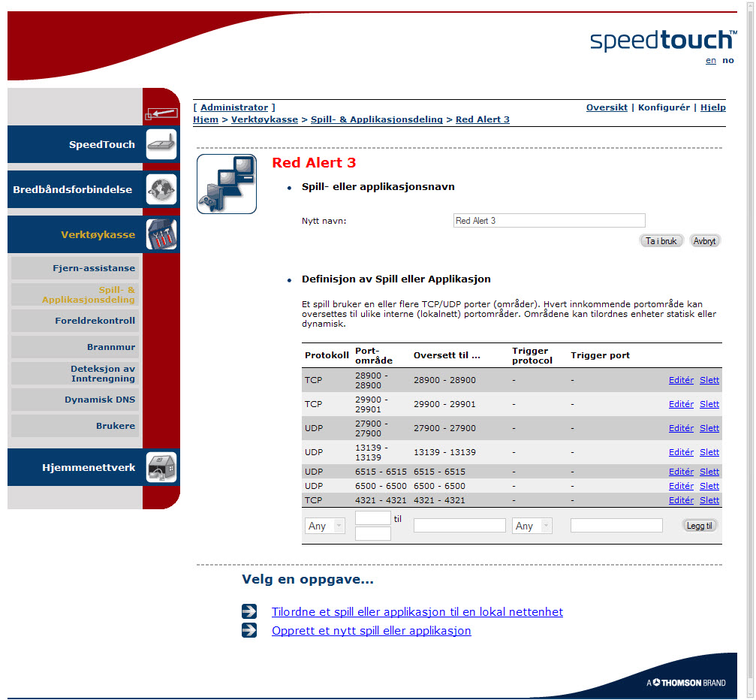
Task: Select Spill- & Applikasjonsdeling submenu item
Action: coord(75,294)
